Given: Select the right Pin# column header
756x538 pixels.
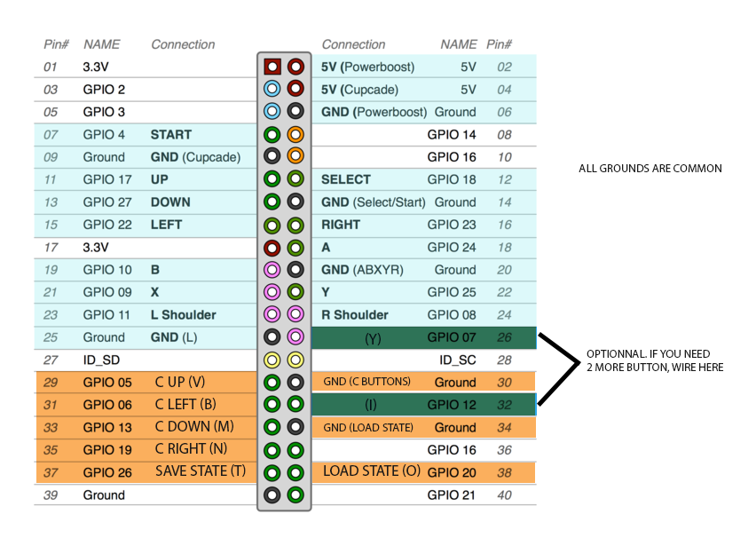Looking at the screenshot, I should coord(499,44).
